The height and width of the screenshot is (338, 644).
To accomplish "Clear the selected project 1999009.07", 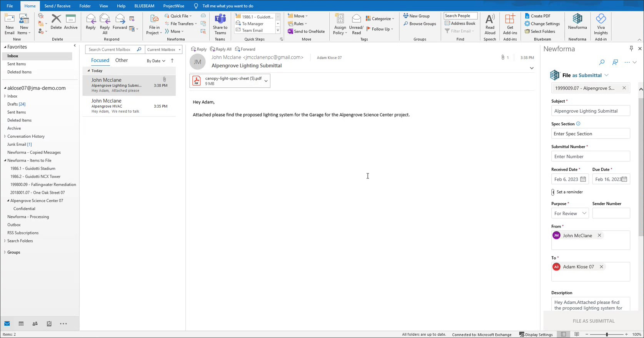I will tap(624, 88).
